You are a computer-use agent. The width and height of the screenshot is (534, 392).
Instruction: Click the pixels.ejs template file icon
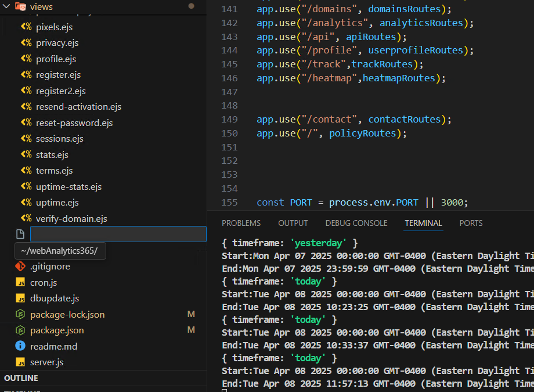[x=26, y=27]
